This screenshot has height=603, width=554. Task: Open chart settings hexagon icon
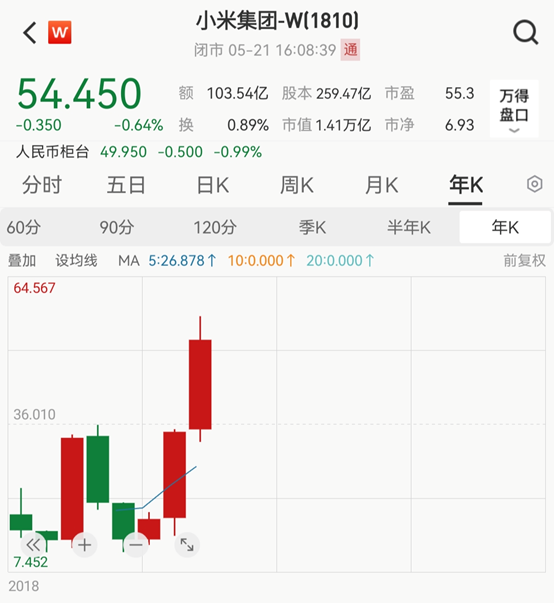tap(534, 184)
